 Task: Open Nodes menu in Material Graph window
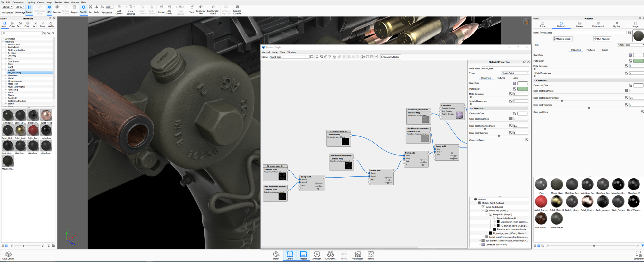pos(275,52)
